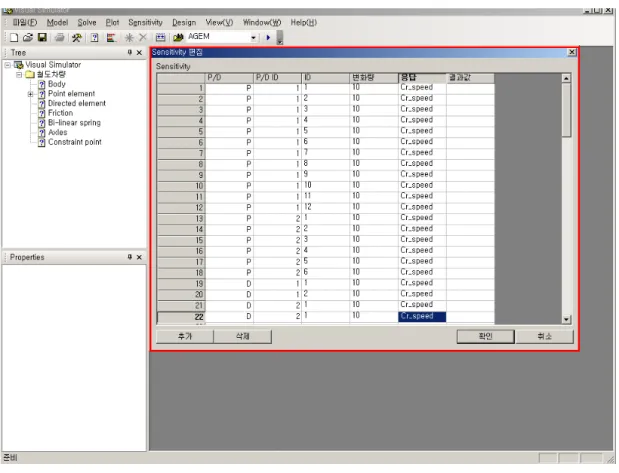Open the hammer tools icon
The width and height of the screenshot is (619, 473).
pyautogui.click(x=77, y=38)
